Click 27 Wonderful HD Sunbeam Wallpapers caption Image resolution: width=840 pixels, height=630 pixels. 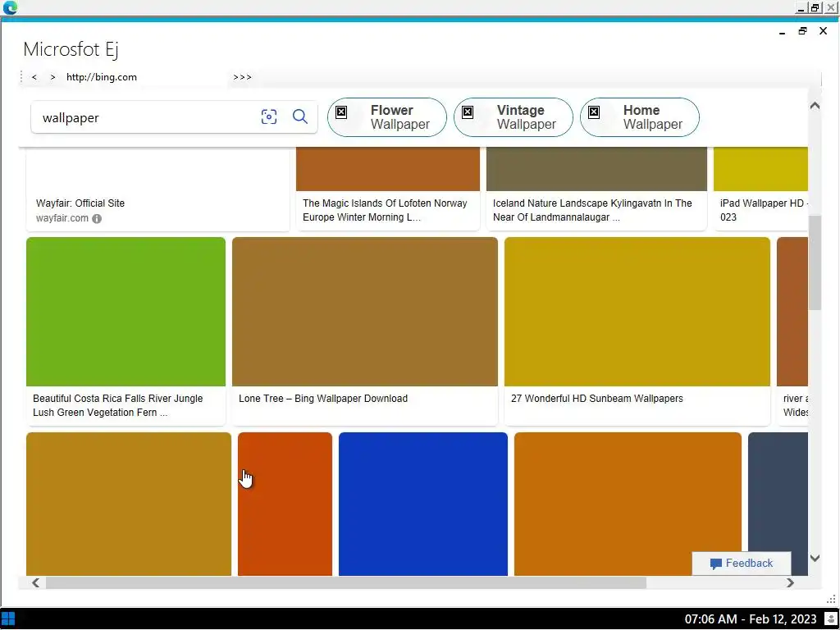(597, 399)
